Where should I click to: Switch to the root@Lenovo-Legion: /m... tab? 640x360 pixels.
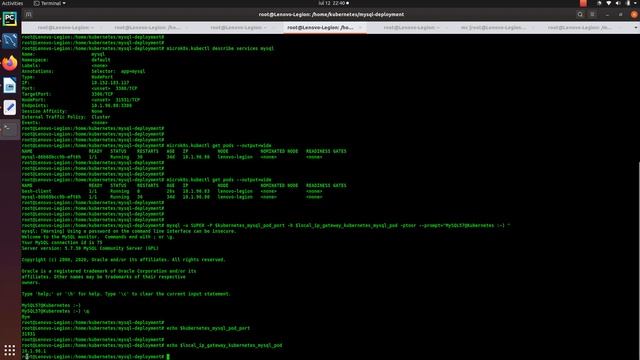(x=579, y=27)
